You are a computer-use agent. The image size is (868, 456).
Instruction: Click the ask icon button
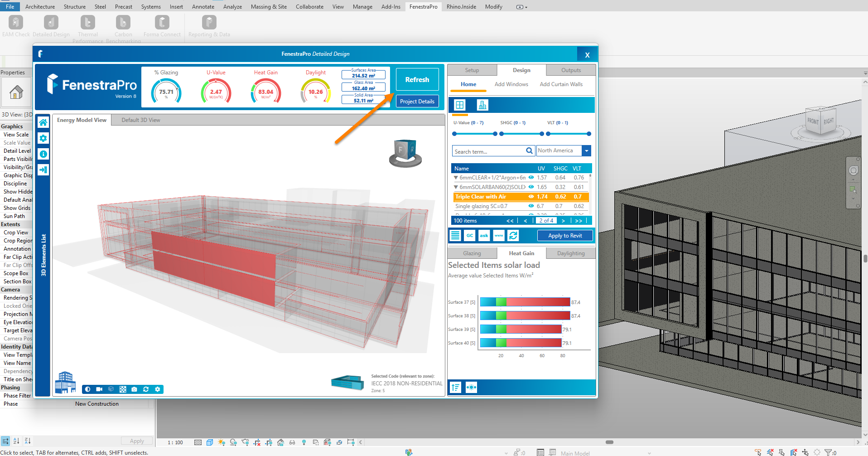[x=484, y=235]
